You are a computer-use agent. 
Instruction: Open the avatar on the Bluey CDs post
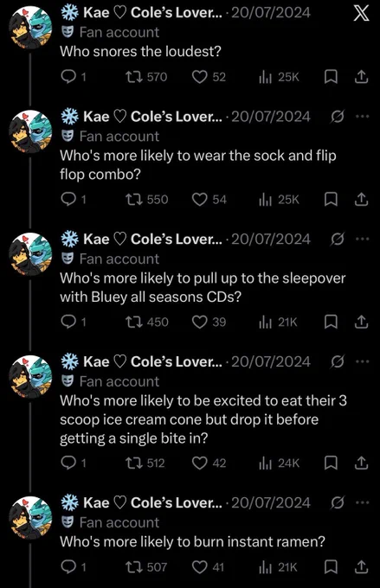pos(30,254)
